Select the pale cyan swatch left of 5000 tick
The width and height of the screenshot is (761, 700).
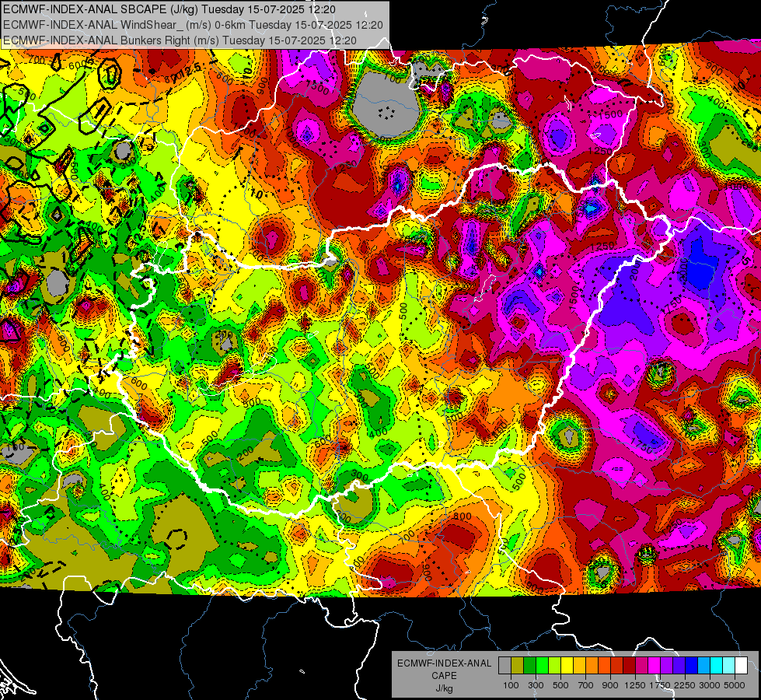click(x=728, y=666)
